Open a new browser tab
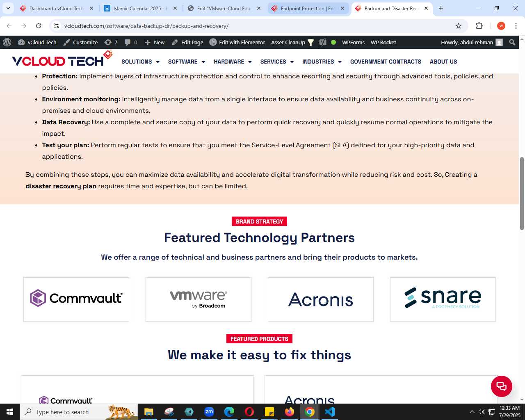This screenshot has width=525, height=420. (441, 8)
